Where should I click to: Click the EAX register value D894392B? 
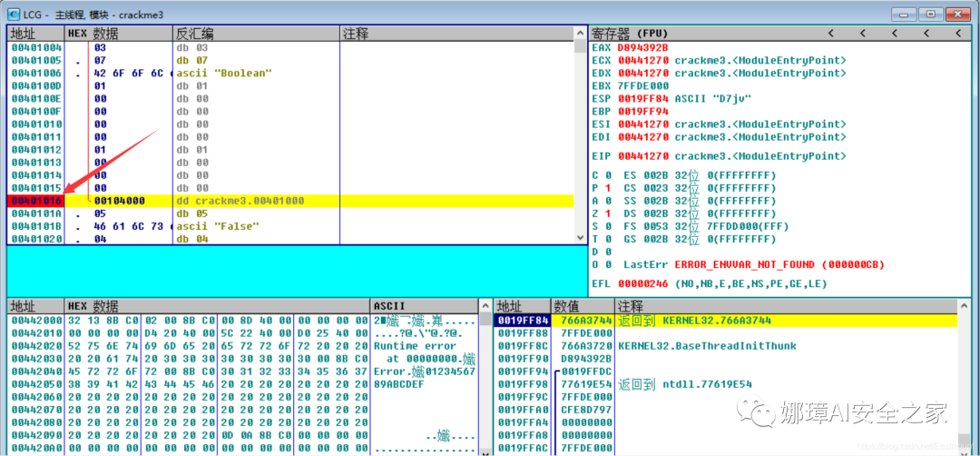[643, 47]
